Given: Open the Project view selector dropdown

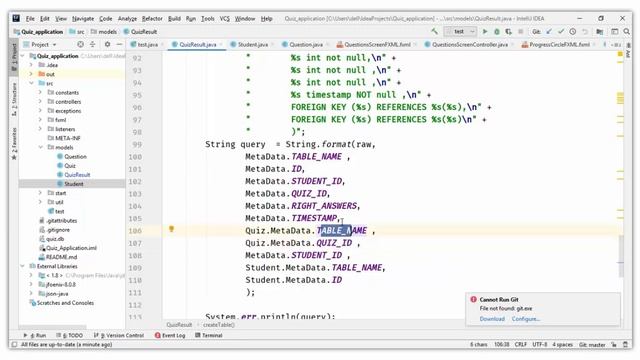Looking at the screenshot, I should pos(40,44).
